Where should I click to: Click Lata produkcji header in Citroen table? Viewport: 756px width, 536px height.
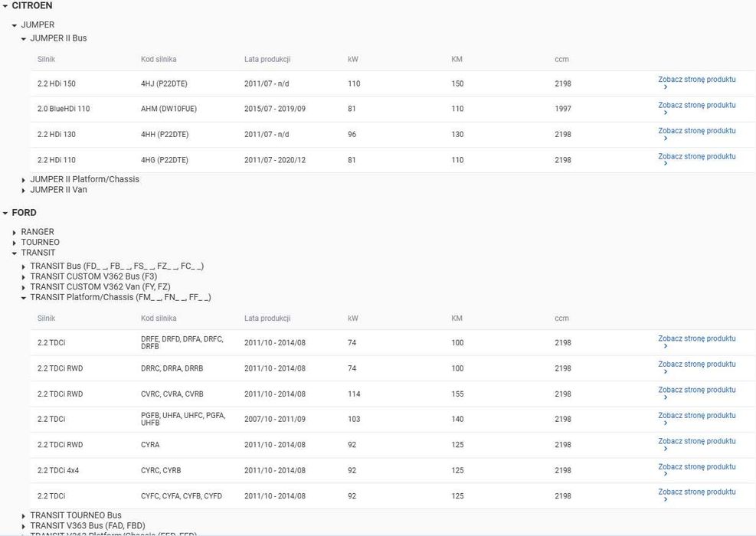coord(267,59)
